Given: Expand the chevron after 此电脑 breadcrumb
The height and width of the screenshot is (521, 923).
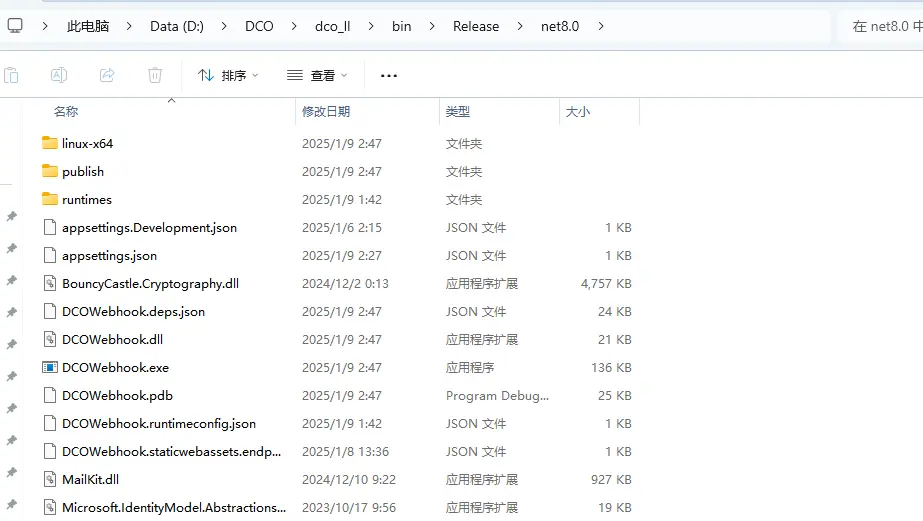Looking at the screenshot, I should click(x=129, y=26).
